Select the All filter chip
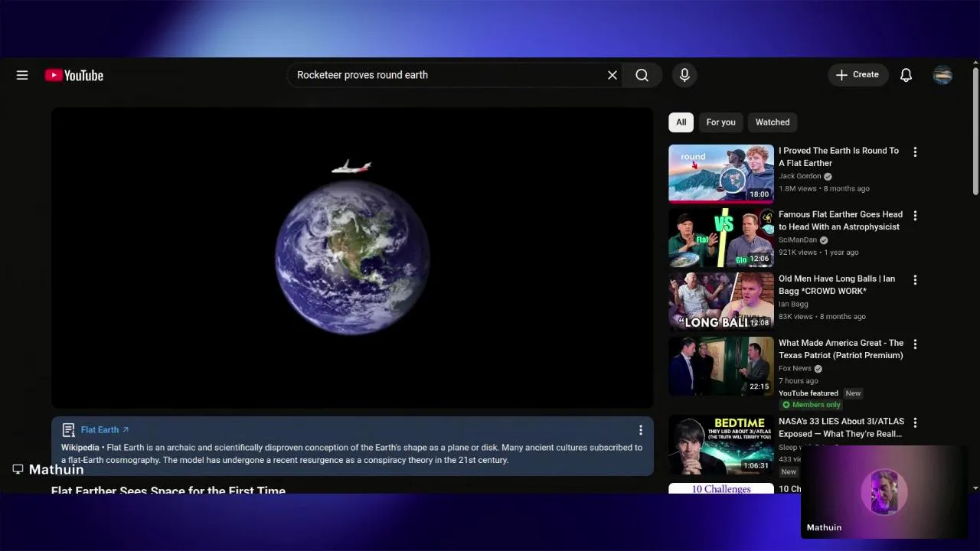This screenshot has height=551, width=980. 681,122
